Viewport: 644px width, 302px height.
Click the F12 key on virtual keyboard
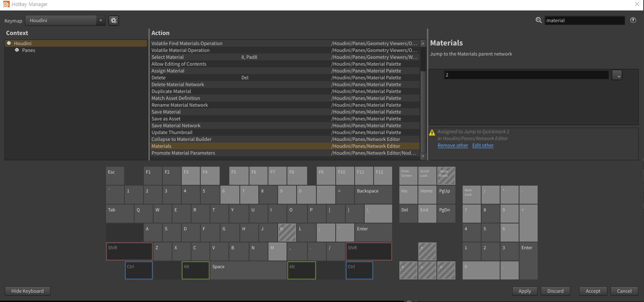(383, 176)
